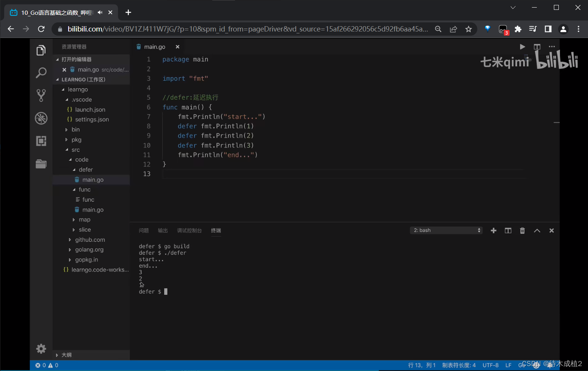Open the Extensions icon in activity bar
Image resolution: width=588 pixels, height=371 pixels.
tap(41, 141)
